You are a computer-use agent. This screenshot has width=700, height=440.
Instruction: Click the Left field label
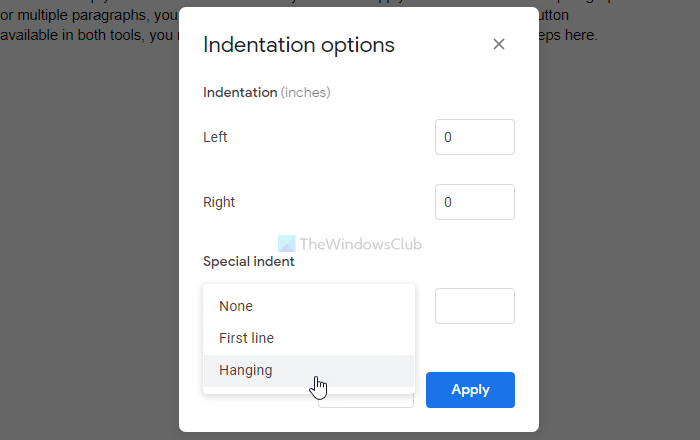click(x=215, y=137)
